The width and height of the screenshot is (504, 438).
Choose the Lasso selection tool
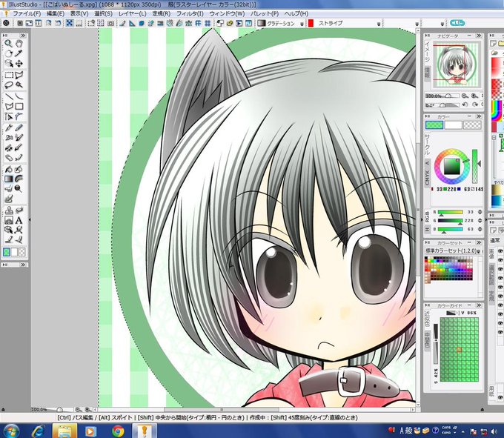point(9,85)
